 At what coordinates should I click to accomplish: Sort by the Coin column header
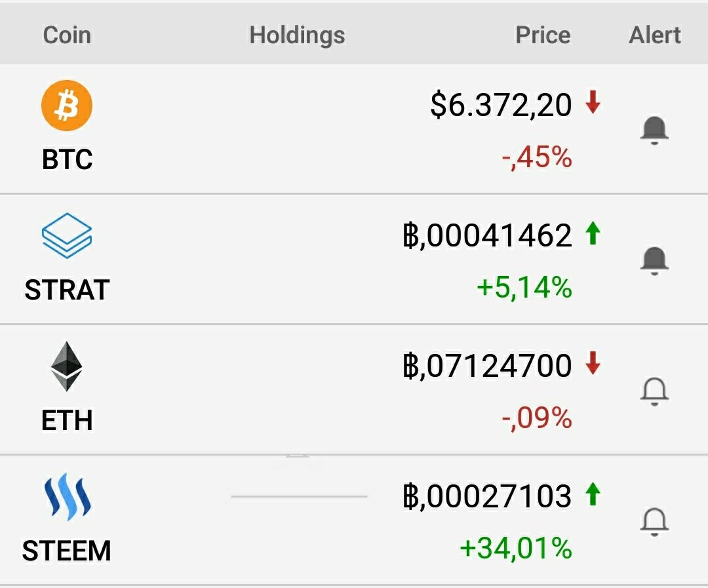pos(67,35)
